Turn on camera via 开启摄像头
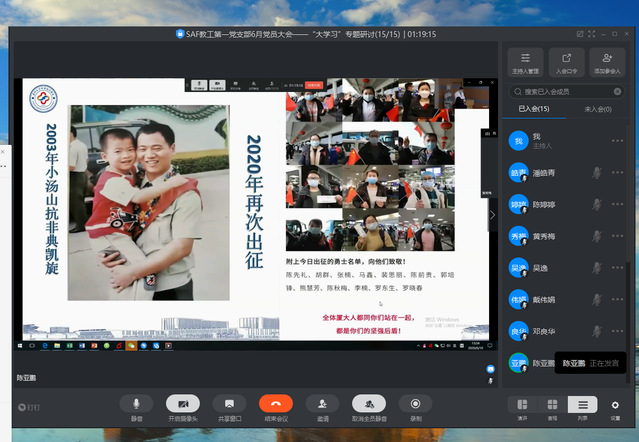Image resolution: width=639 pixels, height=442 pixels. 183,404
